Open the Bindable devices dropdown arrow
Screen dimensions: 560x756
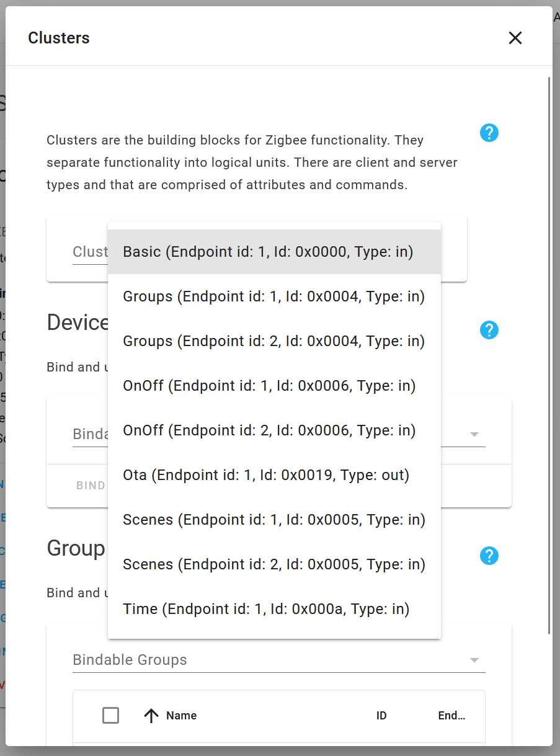point(474,435)
